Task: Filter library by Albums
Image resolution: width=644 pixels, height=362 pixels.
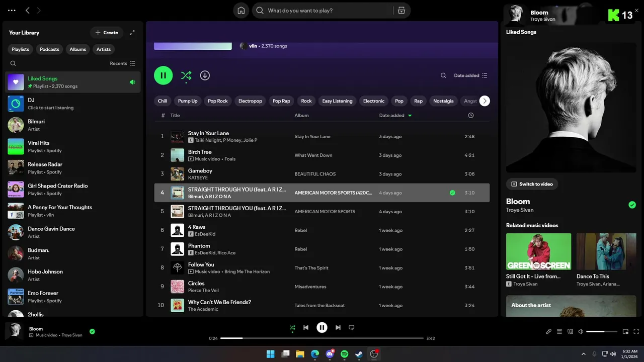Action: pyautogui.click(x=78, y=49)
